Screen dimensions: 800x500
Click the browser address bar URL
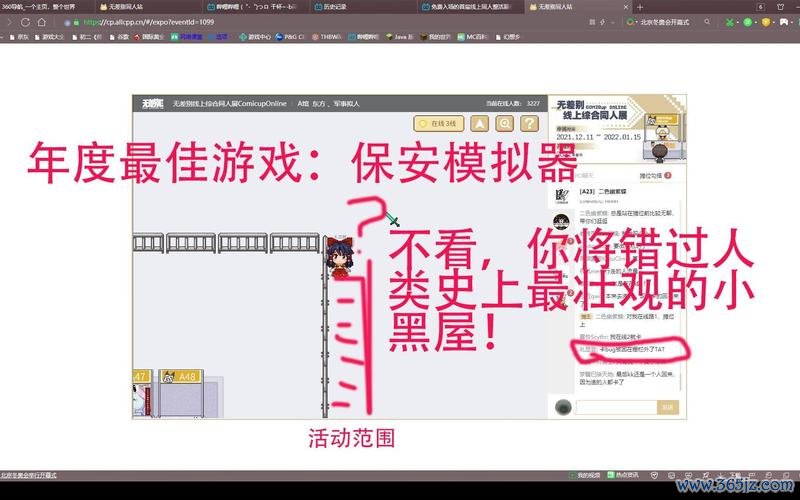pyautogui.click(x=148, y=22)
